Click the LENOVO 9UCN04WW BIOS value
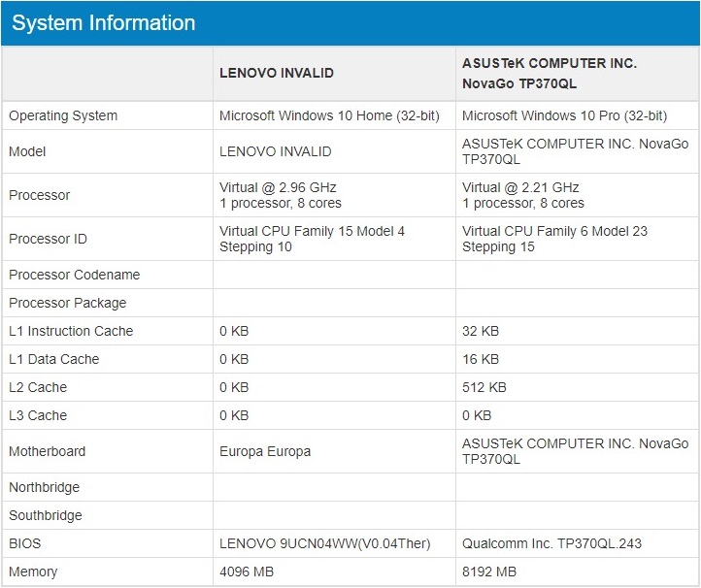 325,543
